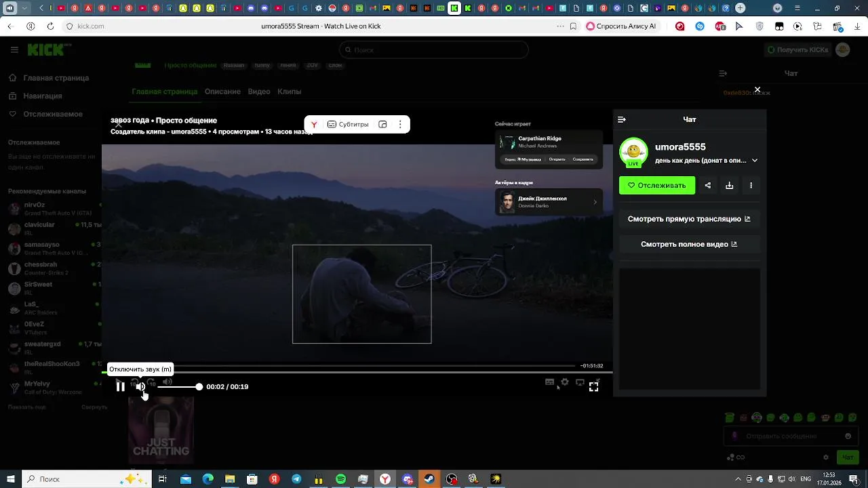Viewport: 868px width, 488px height.
Task: Toggle captions icon in stream player
Action: coord(549,382)
